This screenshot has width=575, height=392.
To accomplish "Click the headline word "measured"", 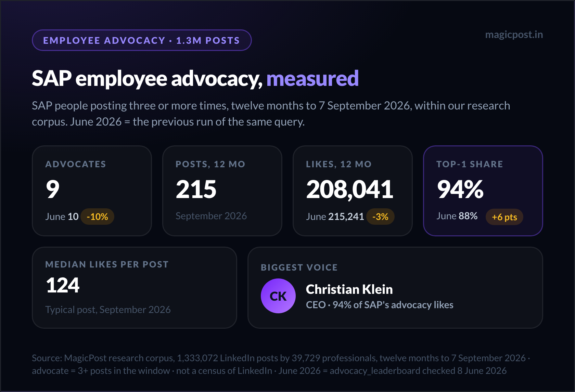I will (x=312, y=78).
